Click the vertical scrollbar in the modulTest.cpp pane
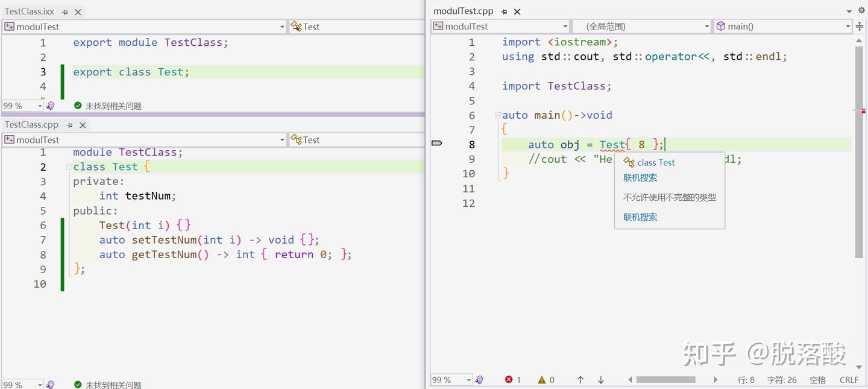 [859, 152]
